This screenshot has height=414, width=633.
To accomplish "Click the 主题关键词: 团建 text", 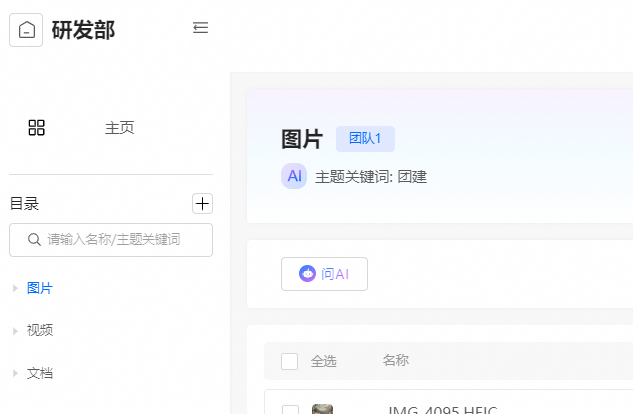I will [x=371, y=177].
